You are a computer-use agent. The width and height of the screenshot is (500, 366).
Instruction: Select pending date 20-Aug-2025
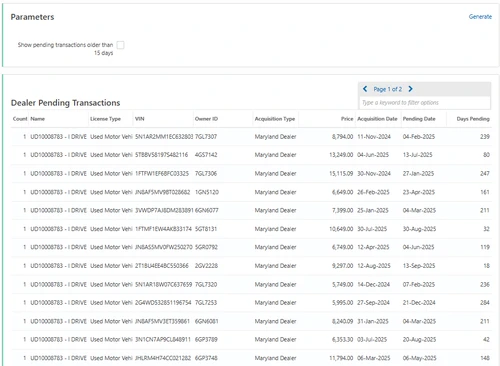click(419, 339)
